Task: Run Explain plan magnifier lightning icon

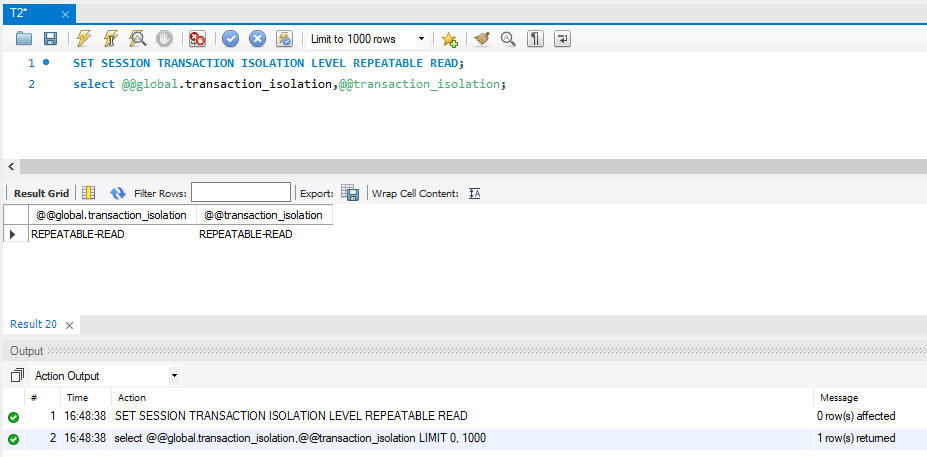Action: (x=138, y=39)
